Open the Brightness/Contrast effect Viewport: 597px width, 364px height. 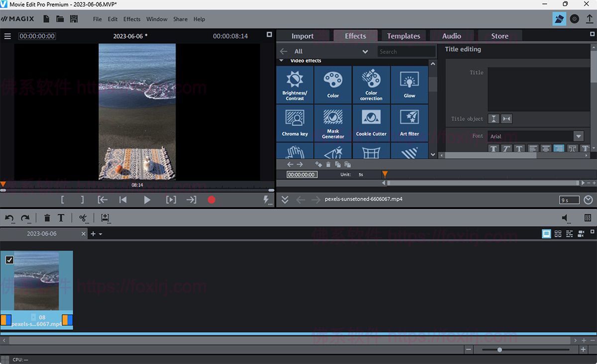295,85
